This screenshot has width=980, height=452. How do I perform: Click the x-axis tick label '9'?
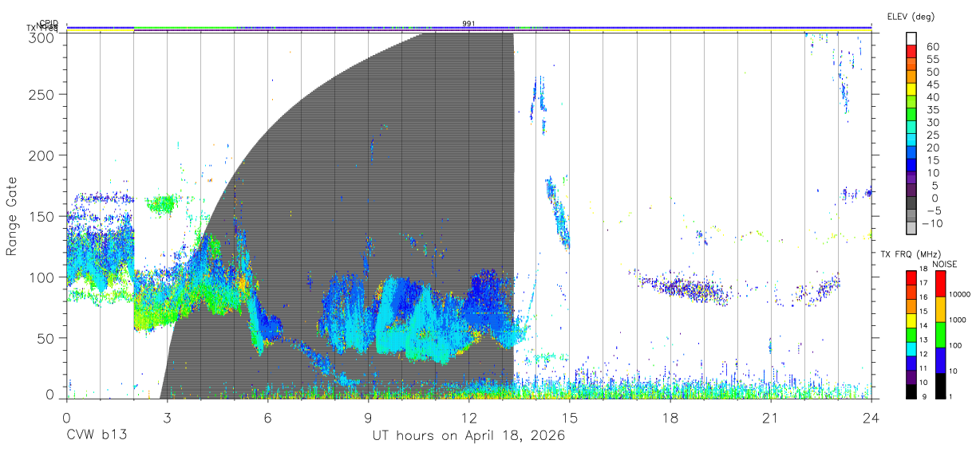click(x=368, y=417)
